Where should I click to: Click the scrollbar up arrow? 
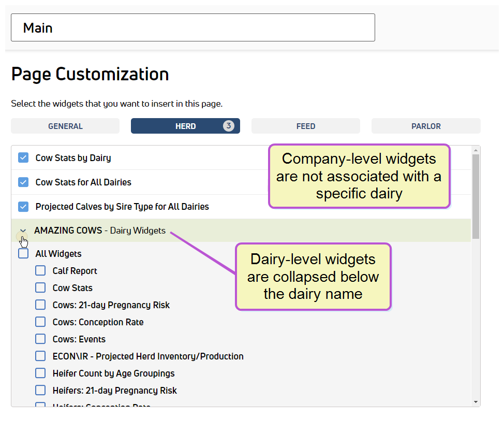(476, 150)
